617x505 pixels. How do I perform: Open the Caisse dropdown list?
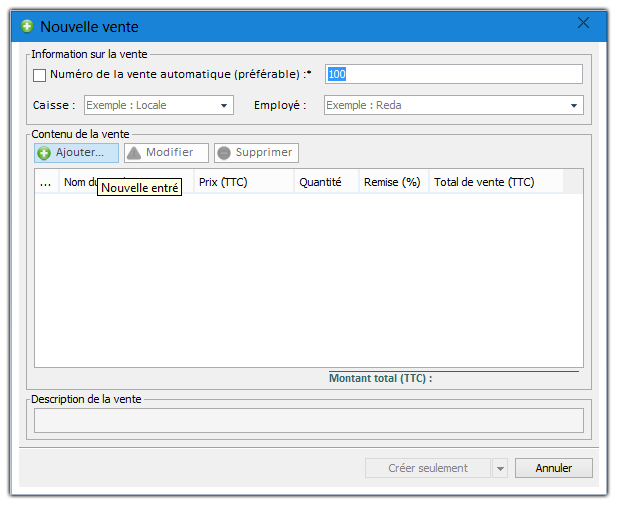[224, 105]
